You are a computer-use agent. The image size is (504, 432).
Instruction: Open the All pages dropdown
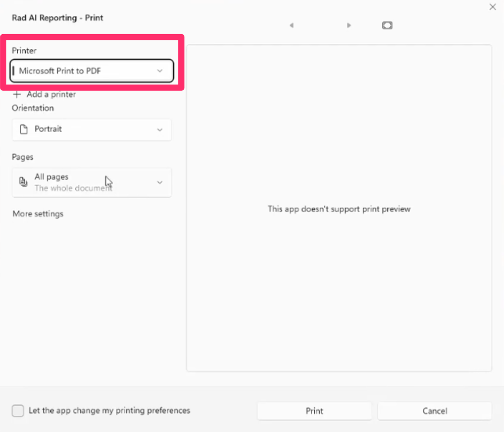click(92, 183)
